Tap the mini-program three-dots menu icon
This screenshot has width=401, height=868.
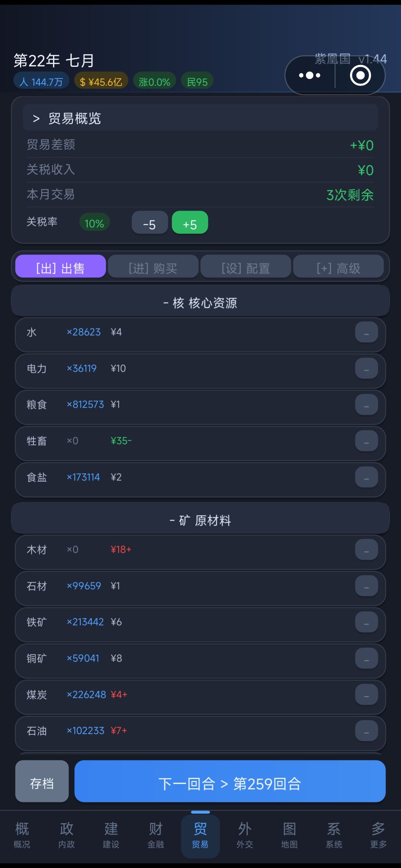point(310,76)
